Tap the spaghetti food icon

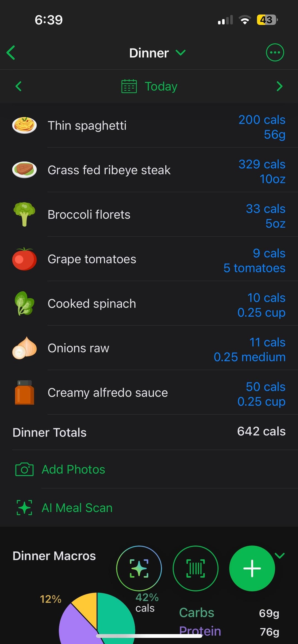pos(24,125)
